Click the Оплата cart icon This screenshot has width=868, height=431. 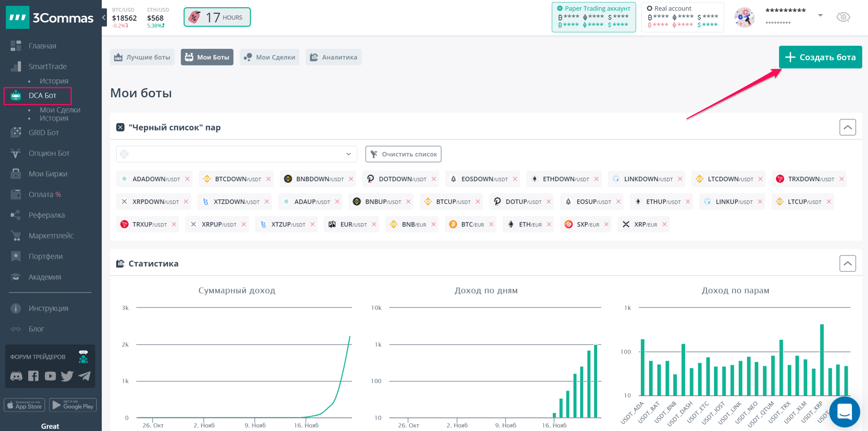(x=16, y=195)
